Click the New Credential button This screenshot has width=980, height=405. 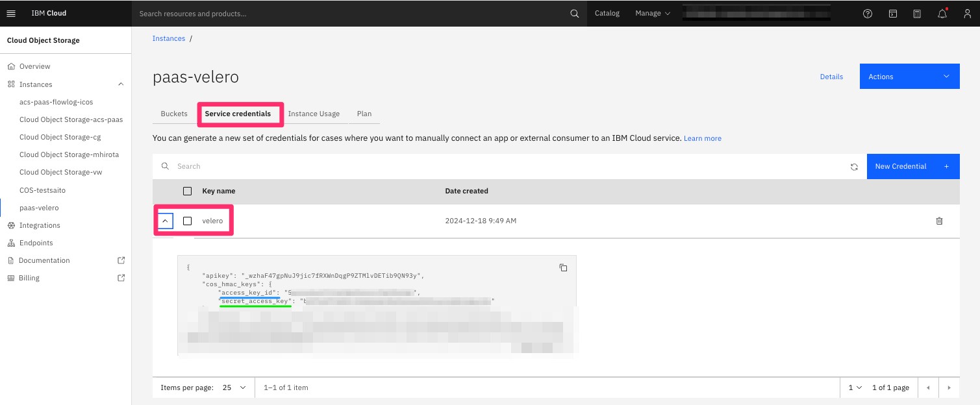(913, 167)
